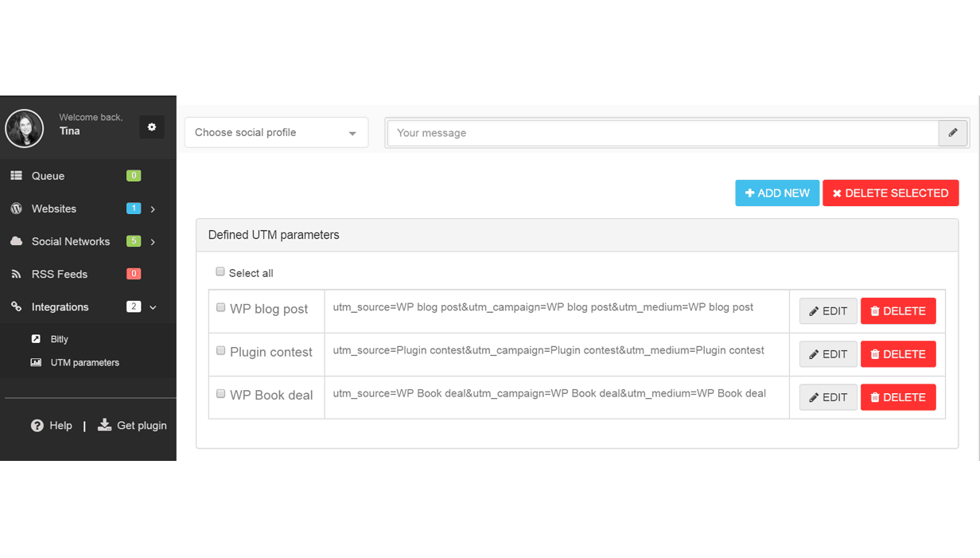Open the Bitly integration page
The image size is (980, 558).
pyautogui.click(x=59, y=339)
